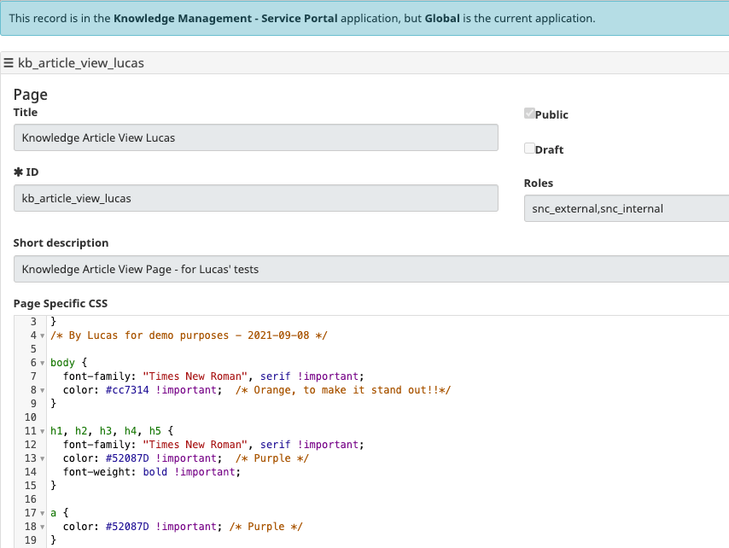Click the "Times New Roman" string on line 7
729x548 pixels.
click(195, 376)
